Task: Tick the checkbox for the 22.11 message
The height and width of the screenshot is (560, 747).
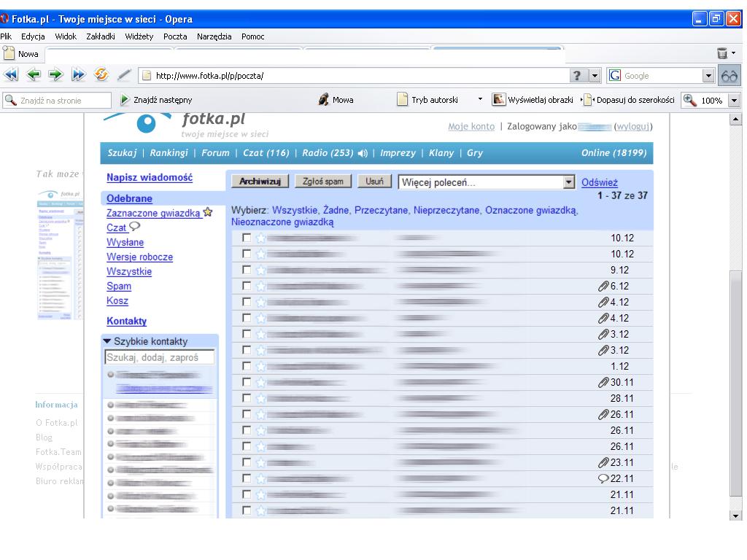Action: pyautogui.click(x=247, y=478)
